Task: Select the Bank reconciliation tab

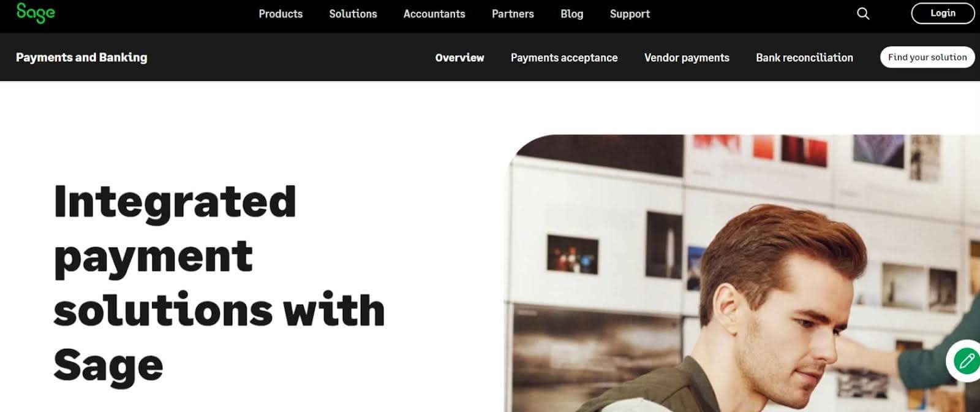Action: [x=804, y=58]
